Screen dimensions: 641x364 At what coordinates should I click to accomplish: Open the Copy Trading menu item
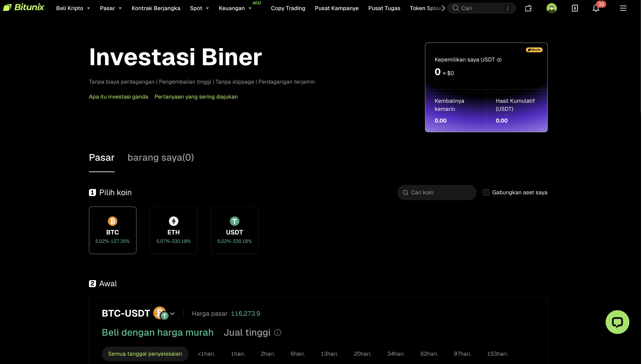(288, 8)
